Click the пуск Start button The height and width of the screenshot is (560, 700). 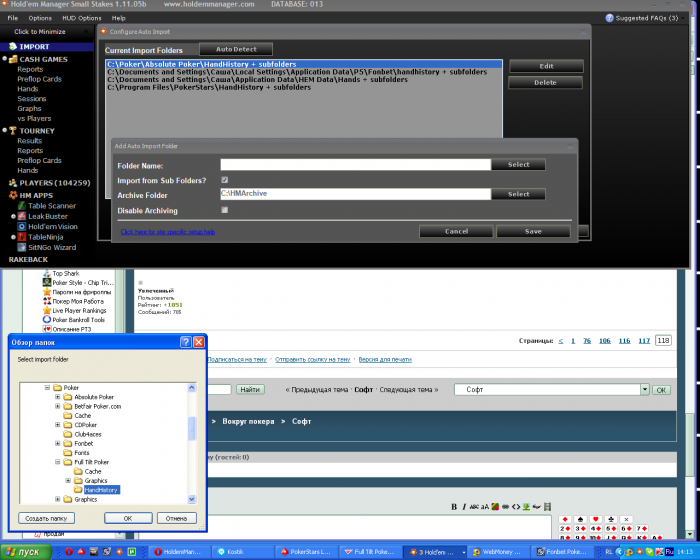(x=25, y=552)
